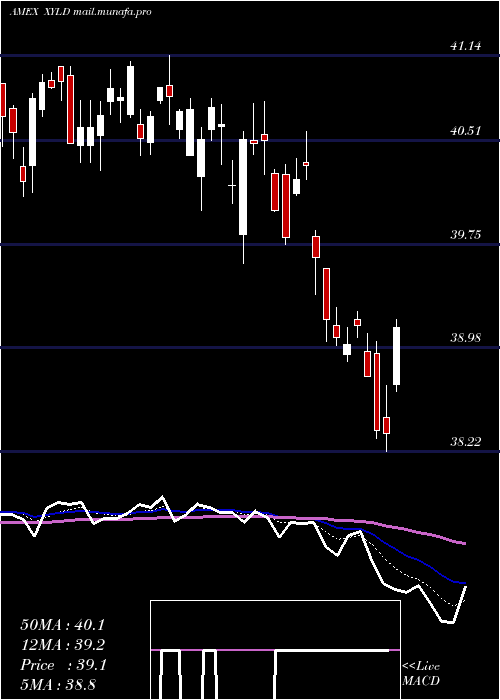Click the MACD histogram box

pyautogui.click(x=275, y=650)
